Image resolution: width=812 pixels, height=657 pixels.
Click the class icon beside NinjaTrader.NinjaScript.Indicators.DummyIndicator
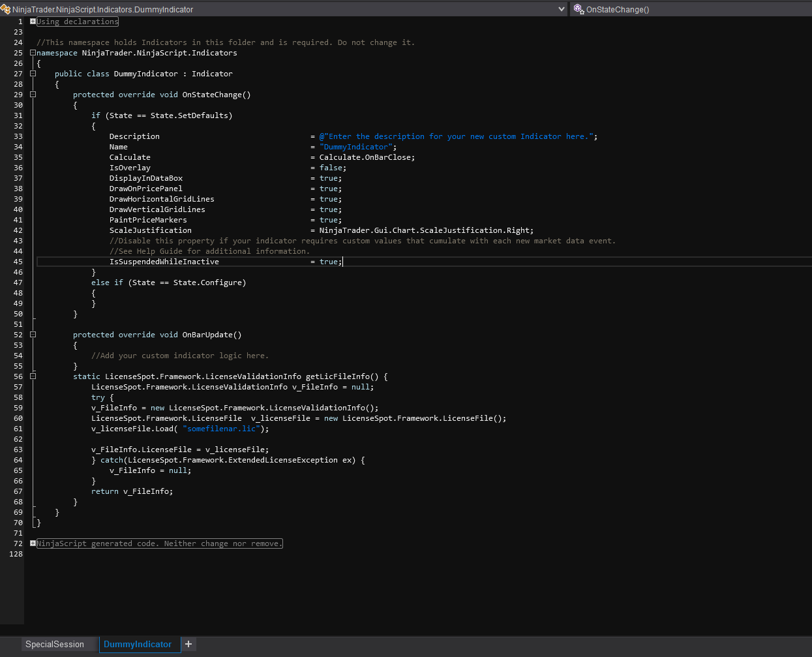tap(6, 9)
